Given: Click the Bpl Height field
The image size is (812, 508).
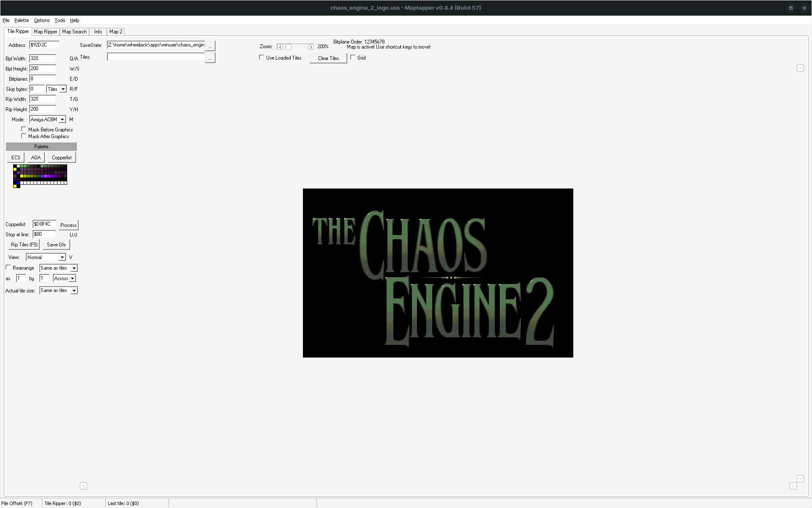Looking at the screenshot, I should [x=43, y=68].
